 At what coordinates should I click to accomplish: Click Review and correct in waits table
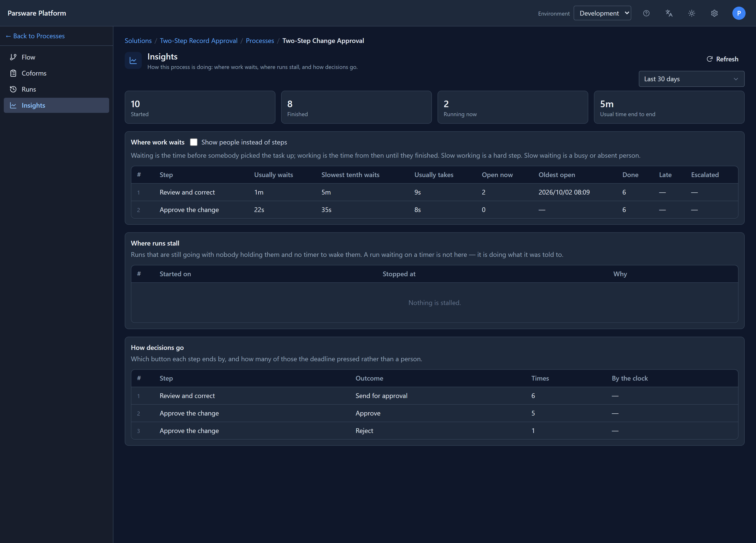[x=187, y=192]
